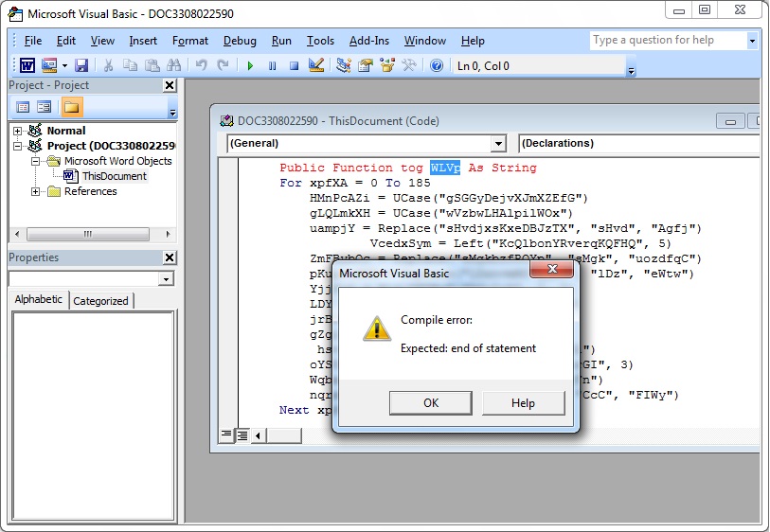Expand the References folder
This screenshot has height=532, width=770.
tap(35, 192)
